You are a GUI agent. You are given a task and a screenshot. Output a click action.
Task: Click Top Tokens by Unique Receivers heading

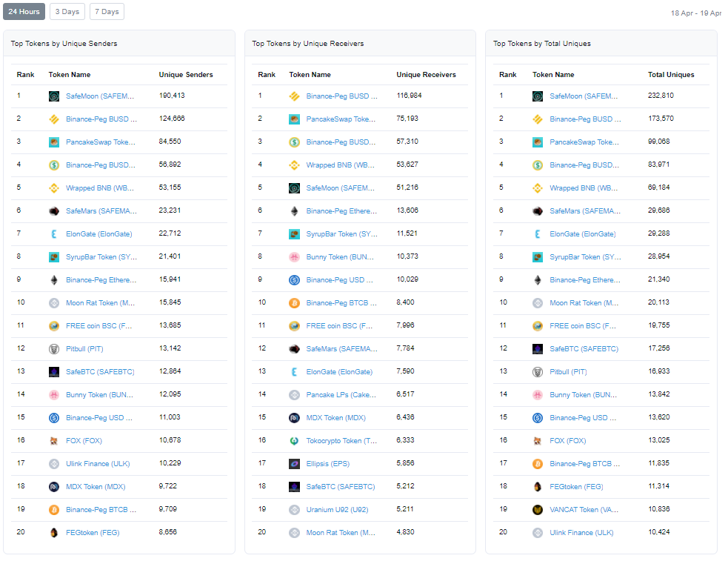coord(308,44)
